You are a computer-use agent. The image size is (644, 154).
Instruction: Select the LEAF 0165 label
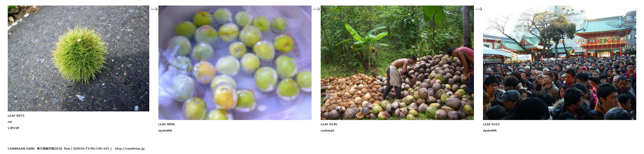[491, 124]
